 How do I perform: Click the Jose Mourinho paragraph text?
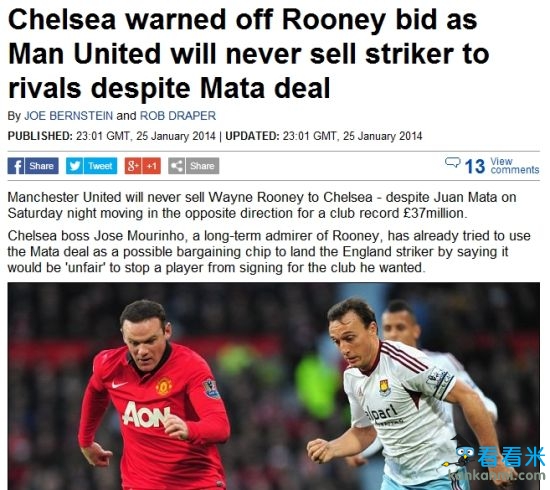(269, 251)
